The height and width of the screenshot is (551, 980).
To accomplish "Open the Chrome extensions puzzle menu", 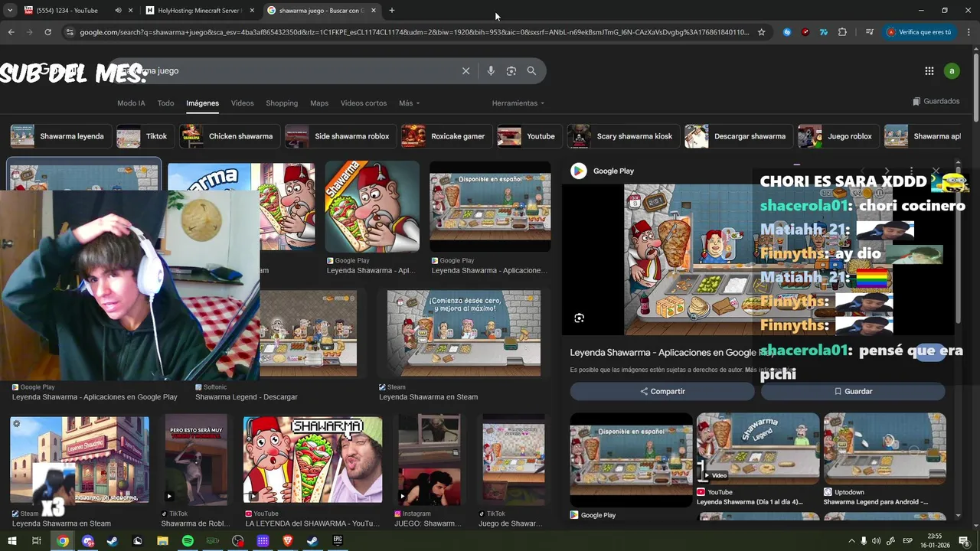I will (x=842, y=32).
